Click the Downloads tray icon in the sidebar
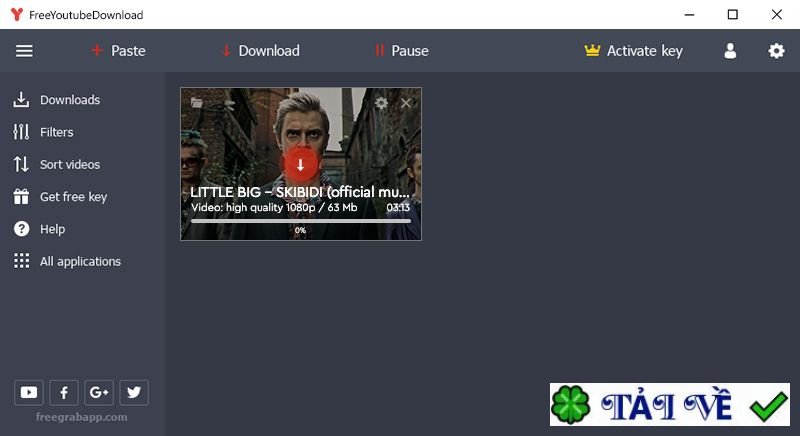This screenshot has width=800, height=436. click(21, 99)
